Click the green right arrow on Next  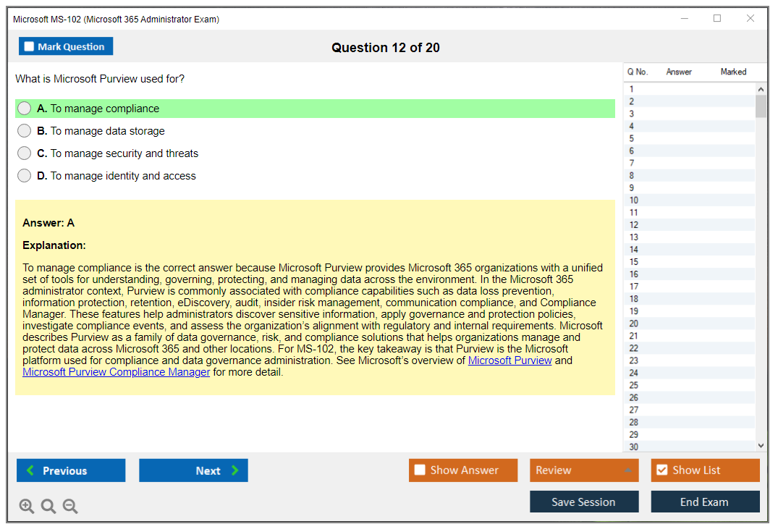coord(234,470)
